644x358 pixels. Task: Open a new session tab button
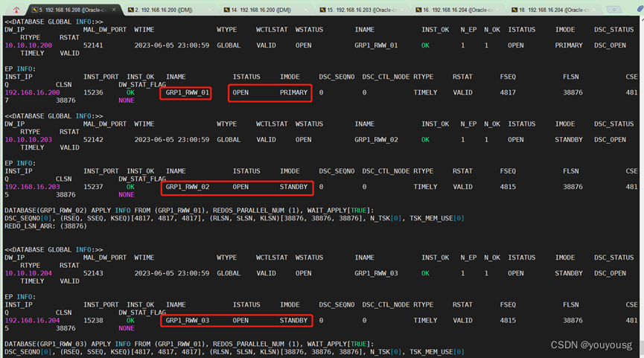pyautogui.click(x=614, y=10)
